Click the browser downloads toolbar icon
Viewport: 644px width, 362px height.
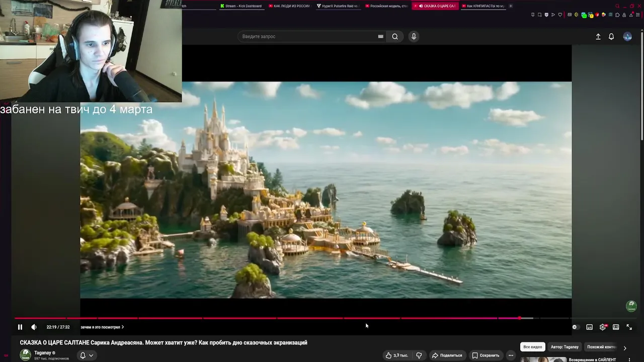(x=630, y=15)
